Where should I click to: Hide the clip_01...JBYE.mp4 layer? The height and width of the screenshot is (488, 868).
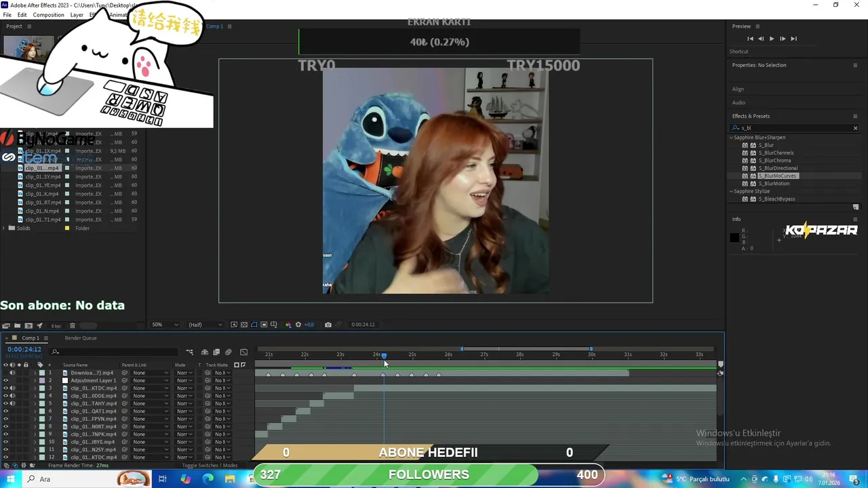click(6, 442)
